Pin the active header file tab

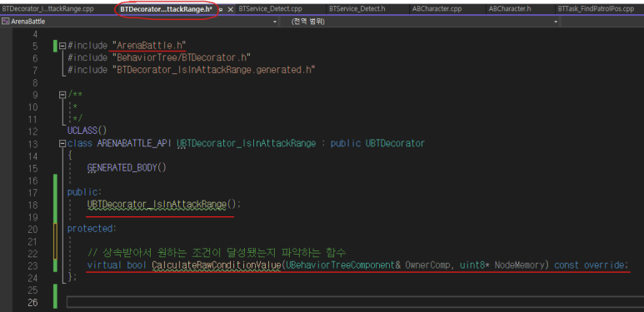221,9
